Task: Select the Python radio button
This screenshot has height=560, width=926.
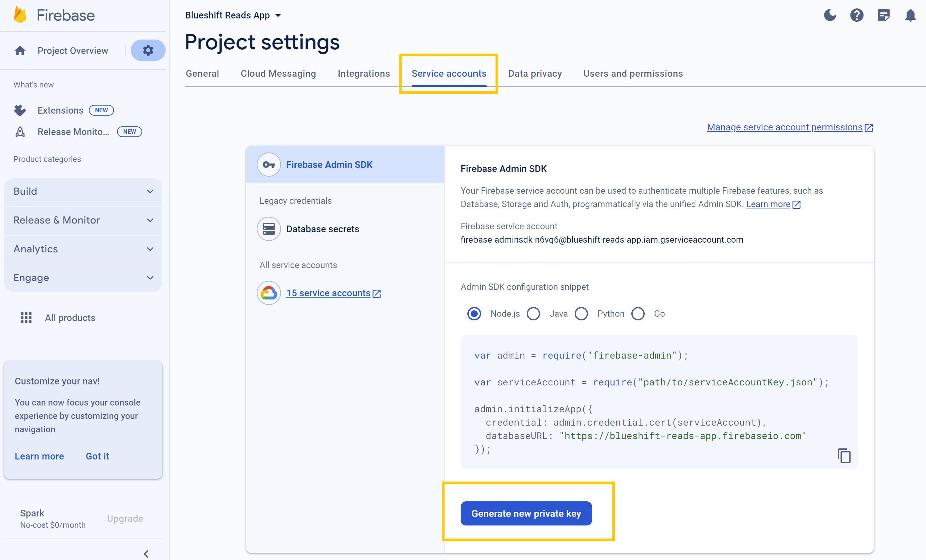Action: [581, 314]
